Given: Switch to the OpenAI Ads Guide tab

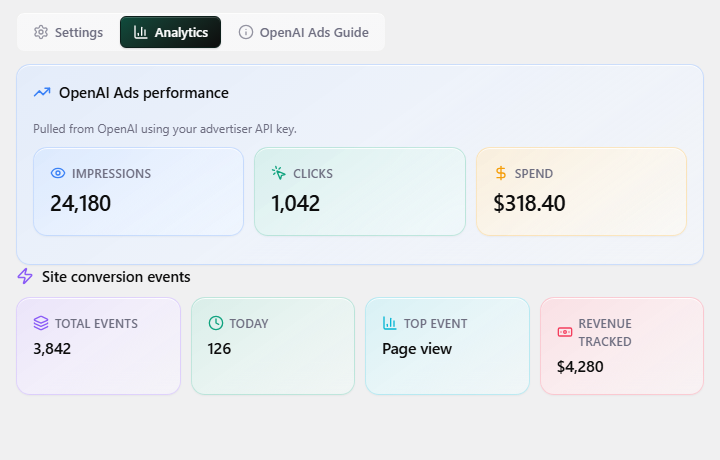Looking at the screenshot, I should pos(304,32).
